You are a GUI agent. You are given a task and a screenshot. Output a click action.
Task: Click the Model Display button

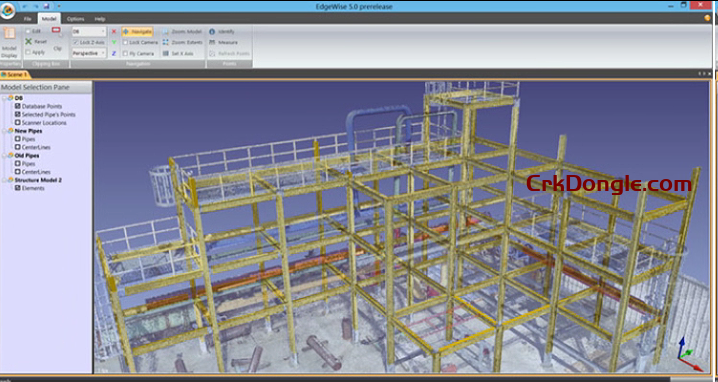[x=9, y=42]
